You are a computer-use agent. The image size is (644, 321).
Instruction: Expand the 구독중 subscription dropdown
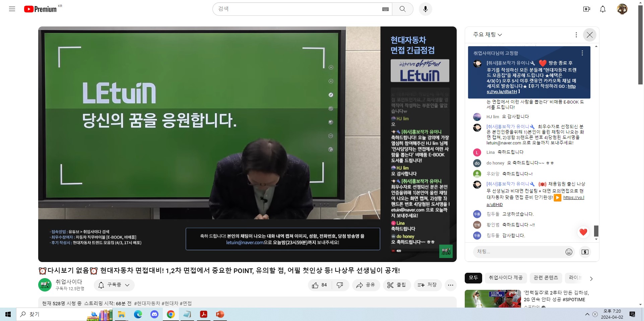point(114,285)
